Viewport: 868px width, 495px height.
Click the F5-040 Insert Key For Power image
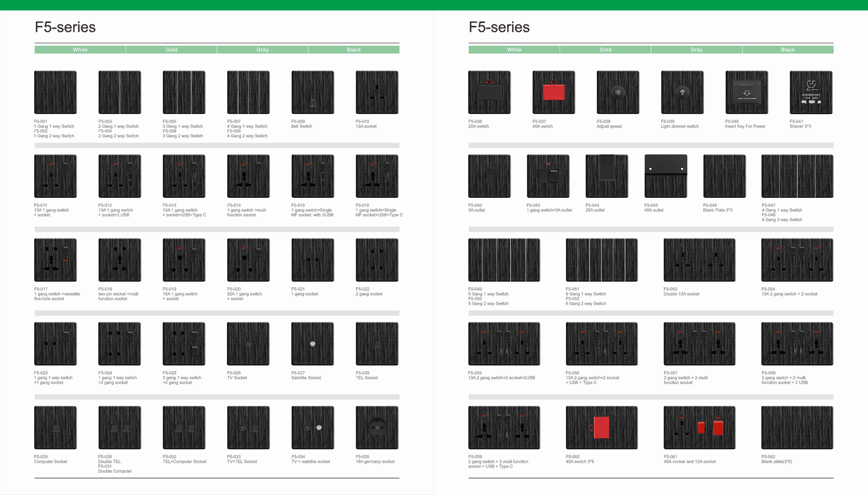[x=747, y=92]
